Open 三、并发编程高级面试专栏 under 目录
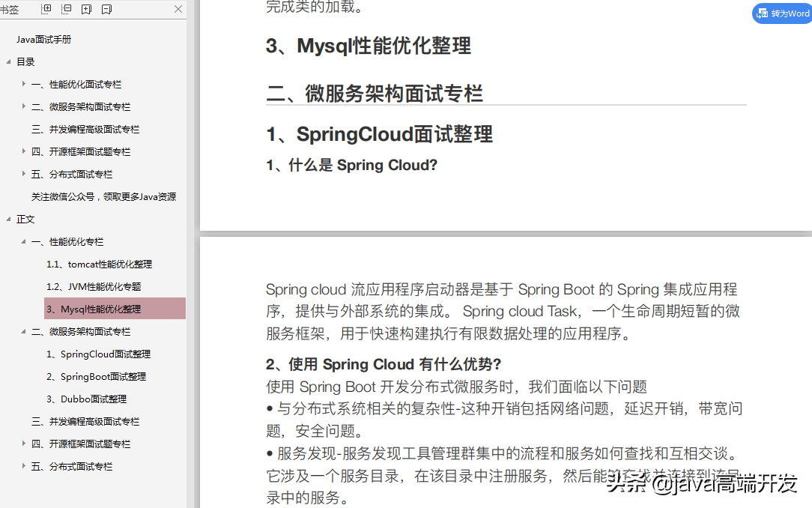This screenshot has width=812, height=508. pos(85,130)
